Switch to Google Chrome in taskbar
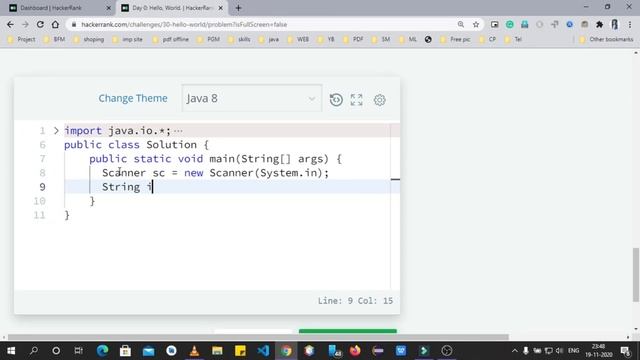The image size is (640, 360). [286, 351]
